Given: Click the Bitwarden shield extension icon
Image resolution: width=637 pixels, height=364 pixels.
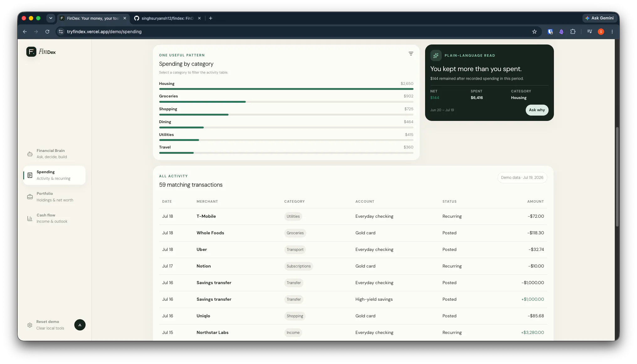Looking at the screenshot, I should (550, 32).
